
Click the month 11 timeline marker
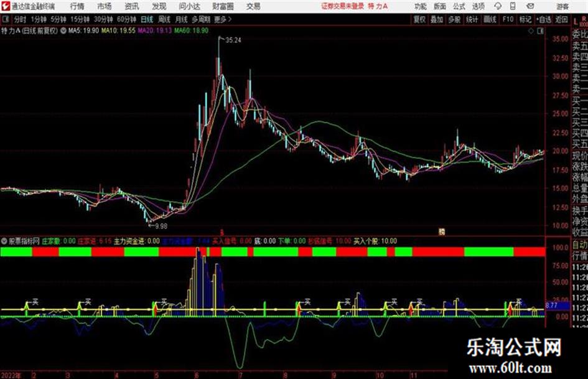413,375
